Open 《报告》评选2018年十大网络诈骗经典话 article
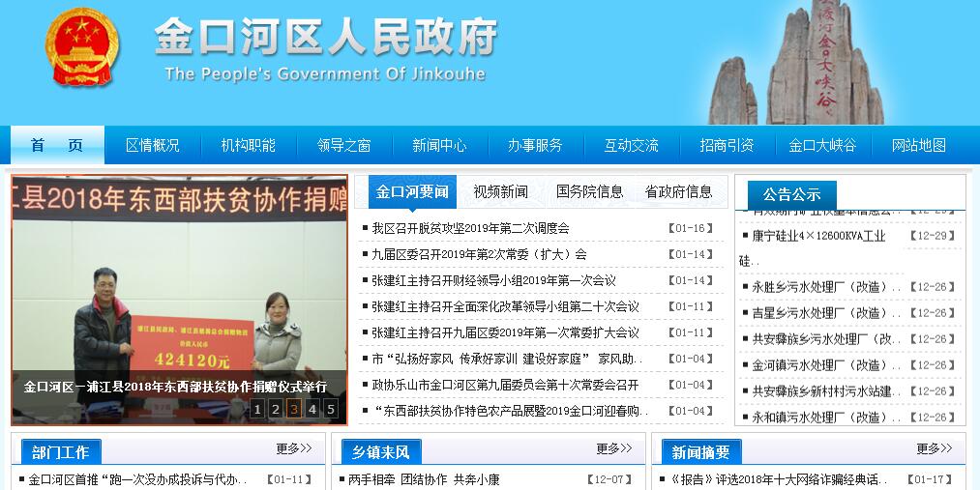The image size is (980, 490). (x=780, y=480)
